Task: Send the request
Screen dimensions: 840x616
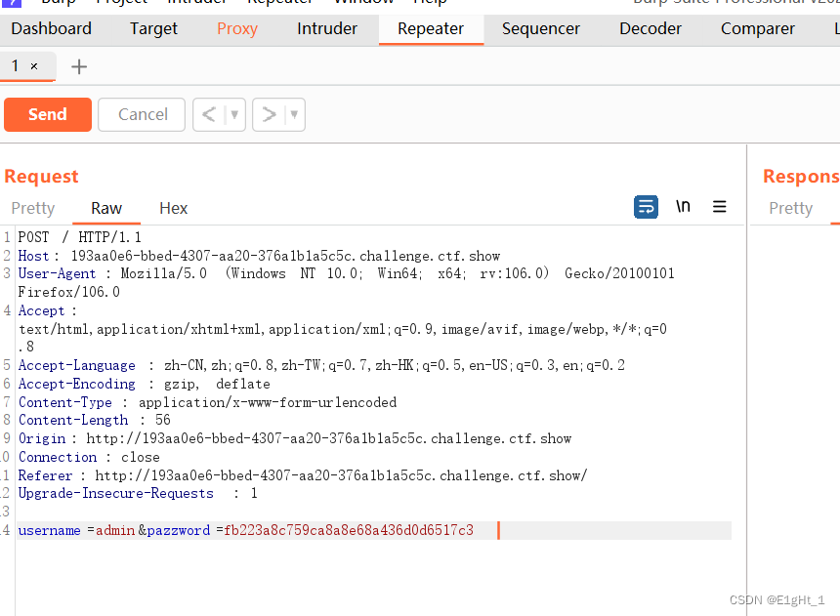Action: 48,114
